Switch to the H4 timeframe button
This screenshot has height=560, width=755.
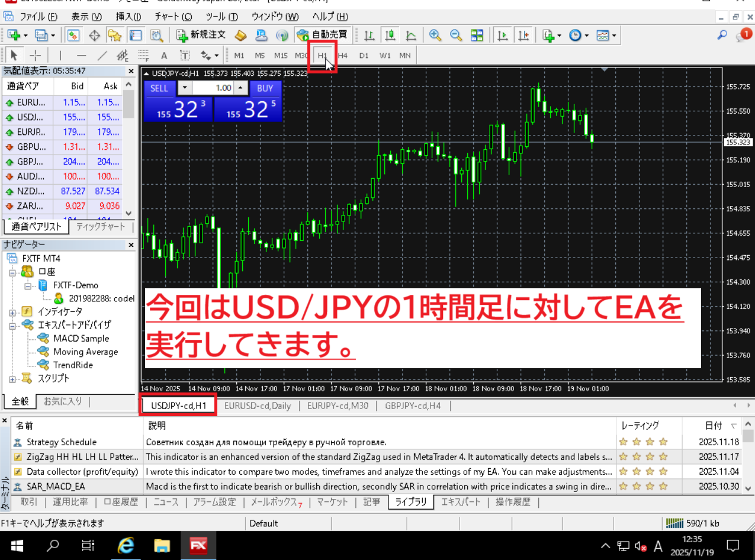click(342, 55)
